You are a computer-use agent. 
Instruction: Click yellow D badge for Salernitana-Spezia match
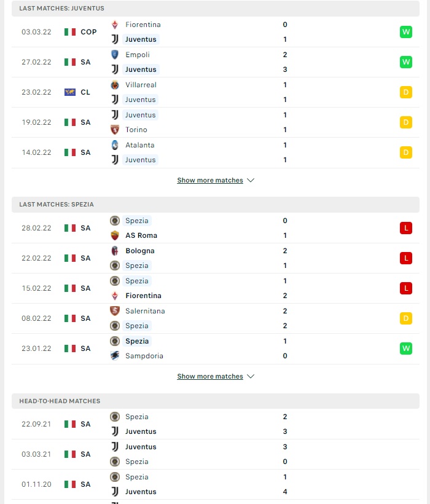click(x=406, y=318)
